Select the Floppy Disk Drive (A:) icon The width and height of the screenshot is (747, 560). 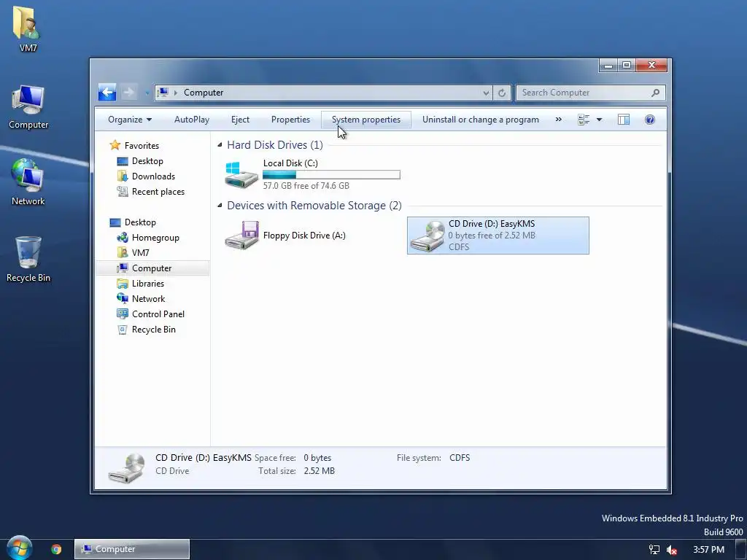(x=241, y=236)
